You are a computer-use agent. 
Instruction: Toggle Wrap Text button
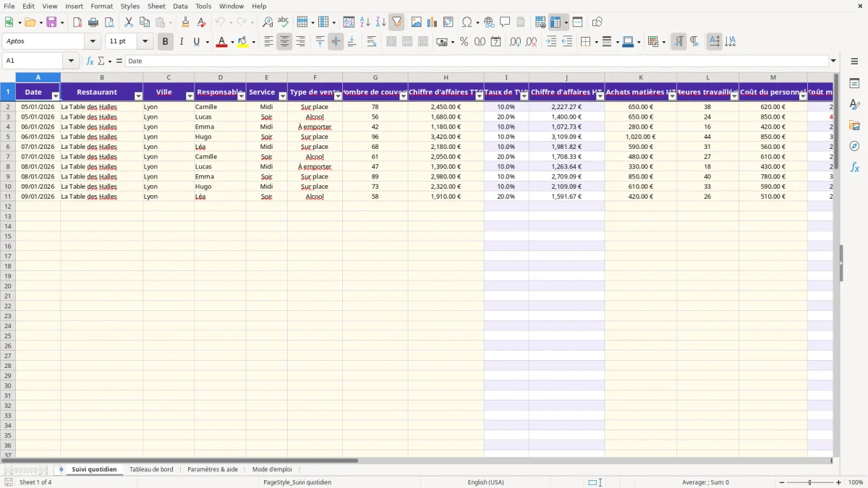tap(372, 42)
